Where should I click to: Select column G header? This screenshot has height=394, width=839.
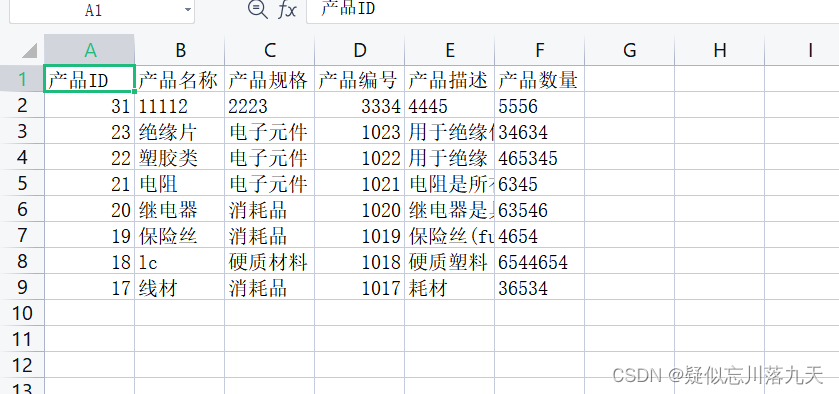coord(629,50)
